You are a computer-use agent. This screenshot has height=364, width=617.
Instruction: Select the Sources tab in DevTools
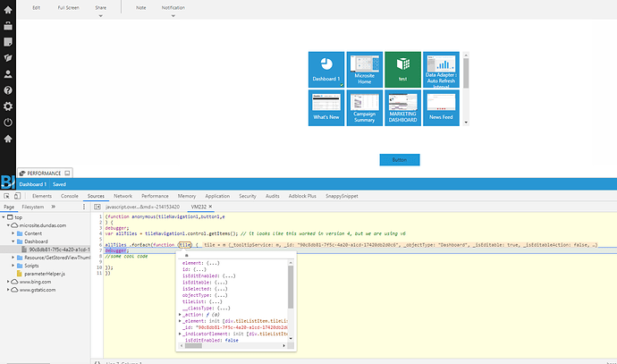point(96,196)
